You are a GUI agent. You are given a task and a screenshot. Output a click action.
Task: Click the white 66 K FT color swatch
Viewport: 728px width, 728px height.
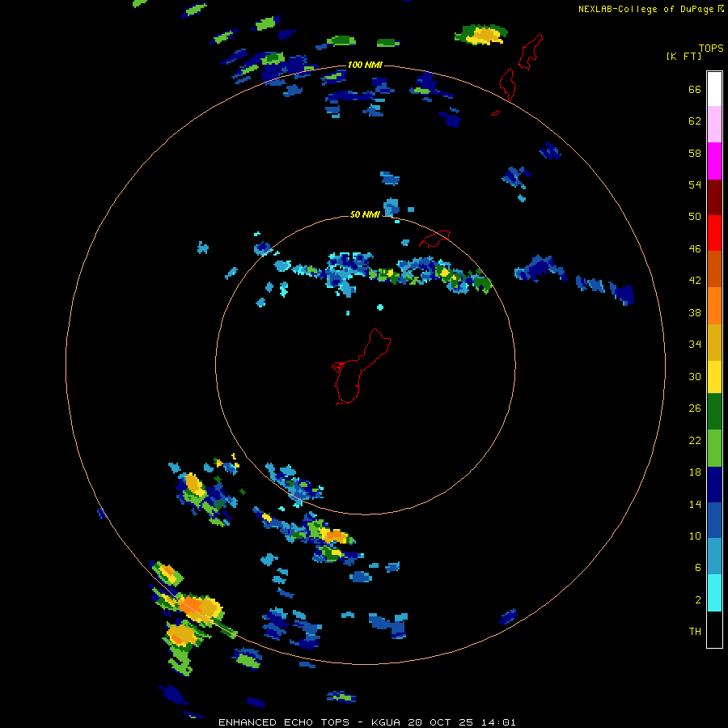[x=714, y=89]
